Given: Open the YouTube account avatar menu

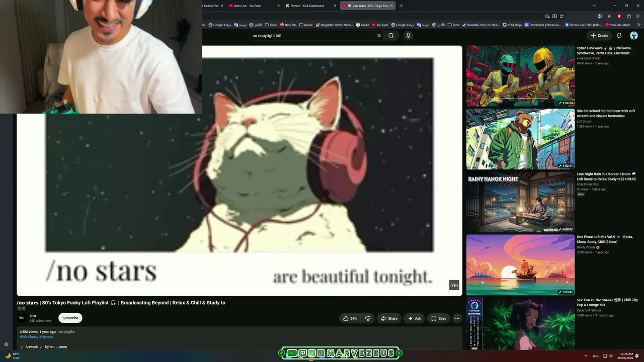Looking at the screenshot, I should [x=633, y=36].
